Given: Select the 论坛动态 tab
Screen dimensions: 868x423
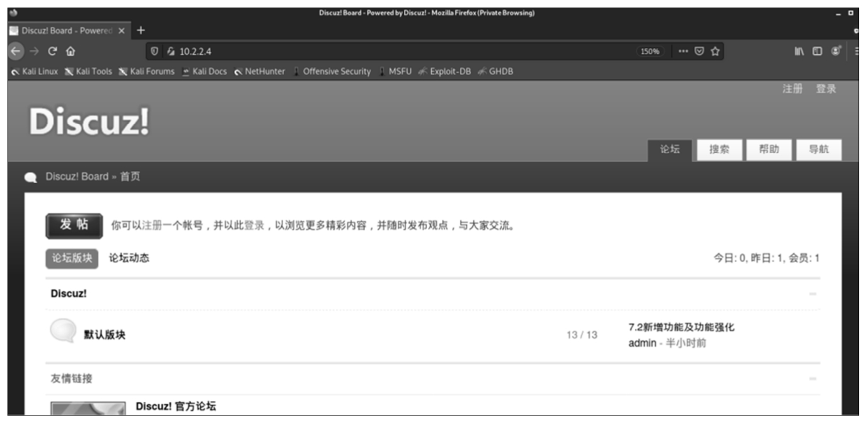Looking at the screenshot, I should (x=129, y=258).
